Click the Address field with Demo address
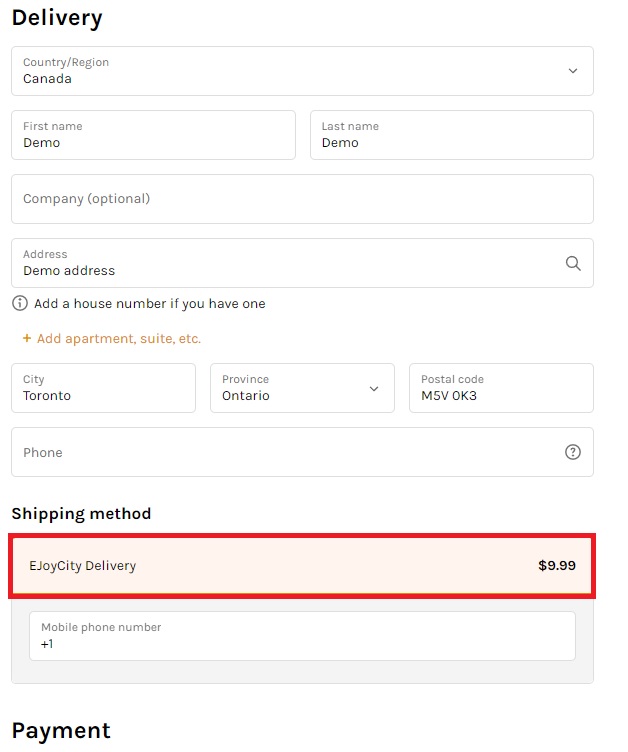The image size is (628, 752). (x=302, y=263)
